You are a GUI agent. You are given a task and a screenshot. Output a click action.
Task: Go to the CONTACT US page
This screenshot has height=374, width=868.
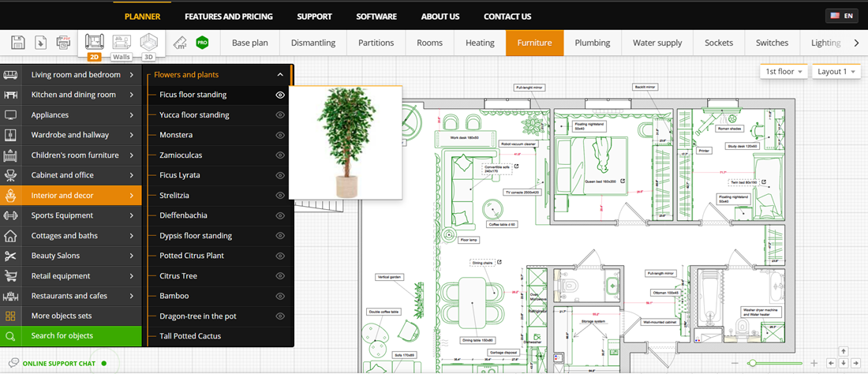pos(507,17)
